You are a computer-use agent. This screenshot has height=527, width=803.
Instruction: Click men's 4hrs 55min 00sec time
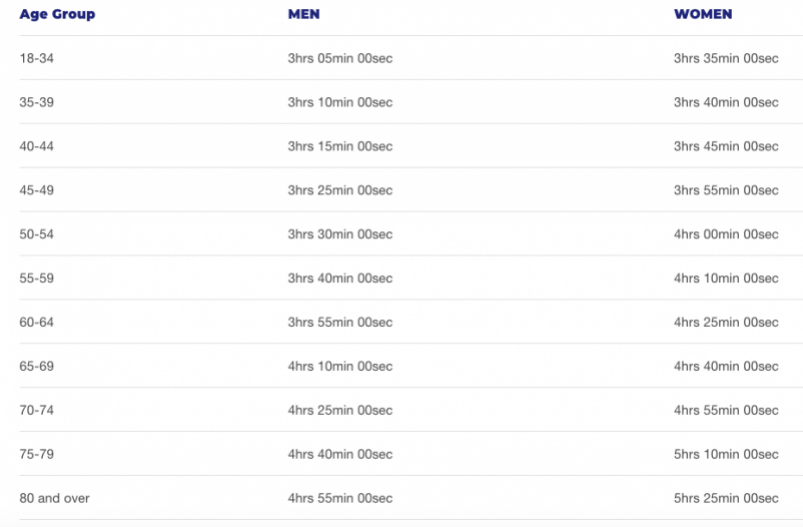click(x=340, y=498)
